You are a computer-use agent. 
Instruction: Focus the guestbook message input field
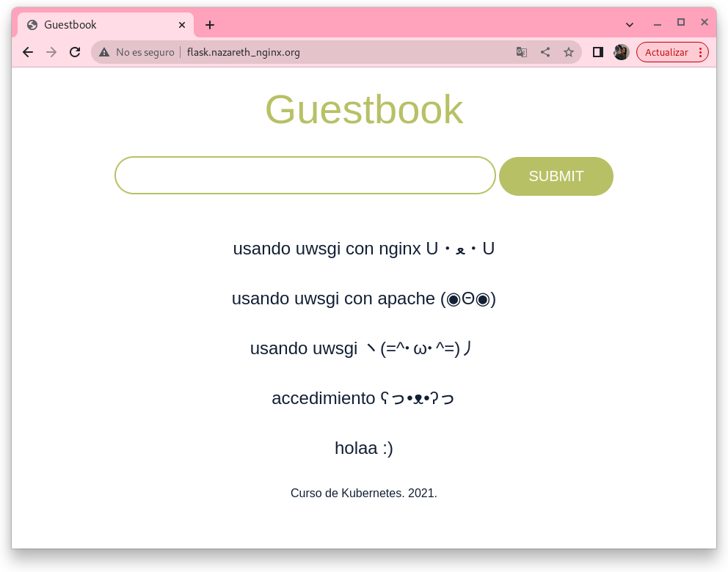(305, 175)
